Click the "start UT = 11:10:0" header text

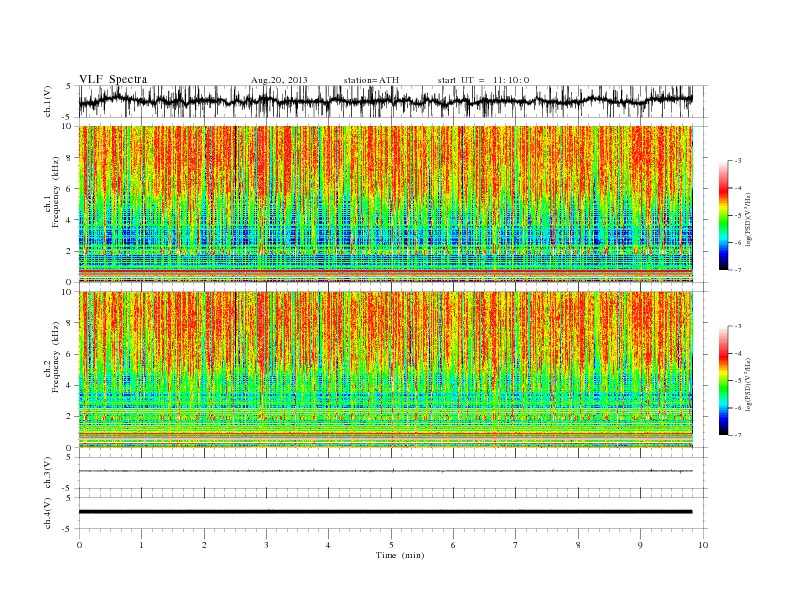pos(483,80)
